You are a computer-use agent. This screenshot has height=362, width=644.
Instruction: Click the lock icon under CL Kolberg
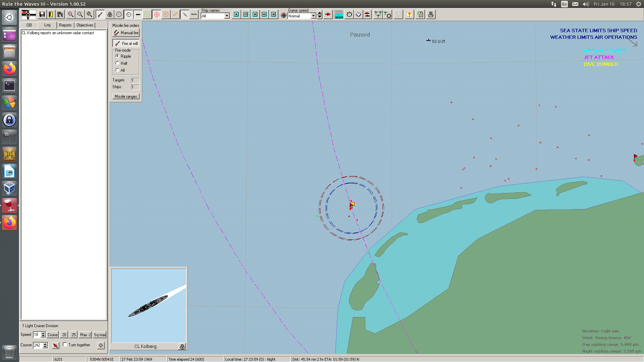pos(182,347)
